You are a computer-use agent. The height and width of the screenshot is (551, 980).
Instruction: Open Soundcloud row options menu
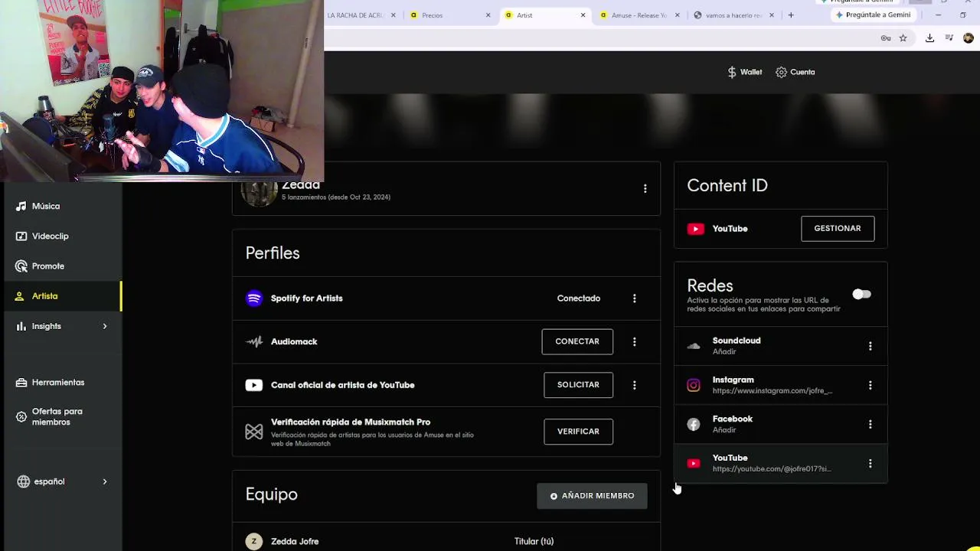[871, 346]
